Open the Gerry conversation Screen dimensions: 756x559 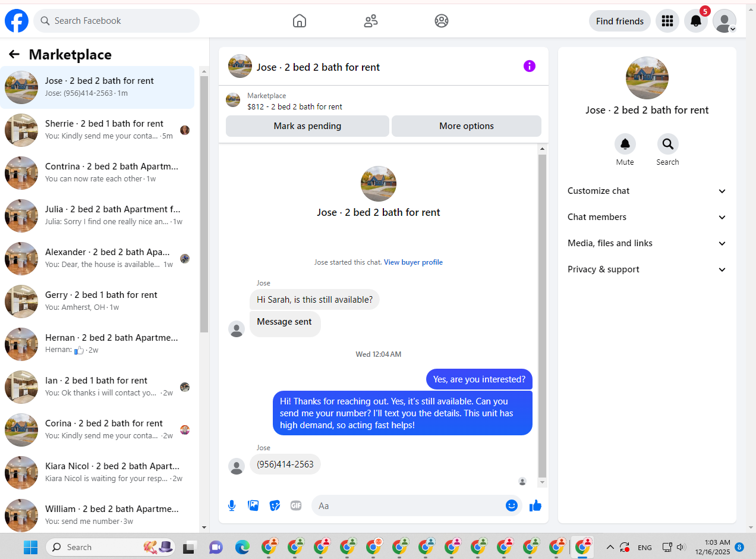[x=97, y=302]
